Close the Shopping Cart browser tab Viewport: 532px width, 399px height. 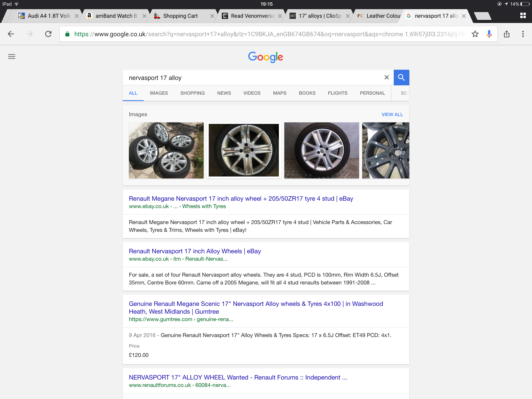pyautogui.click(x=212, y=16)
